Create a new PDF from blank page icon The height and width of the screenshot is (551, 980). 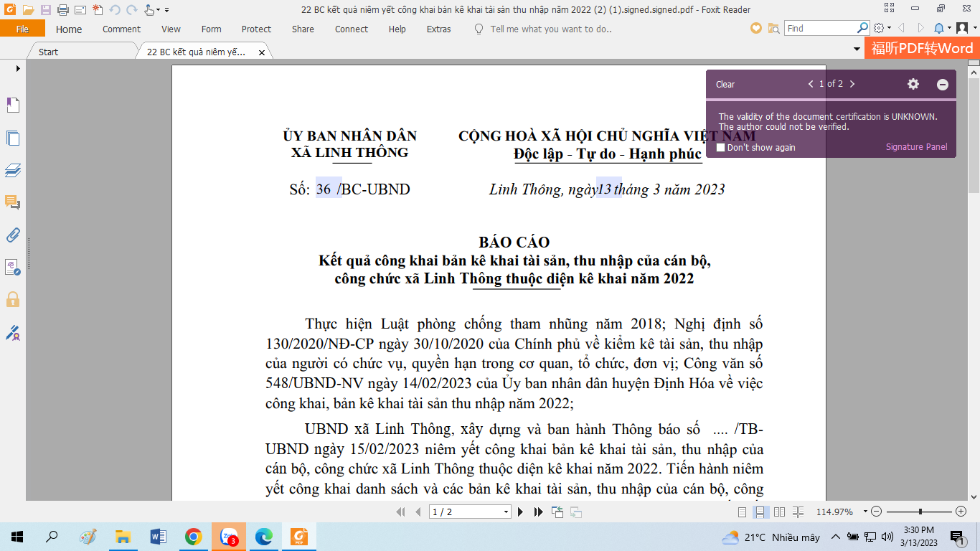pyautogui.click(x=98, y=10)
